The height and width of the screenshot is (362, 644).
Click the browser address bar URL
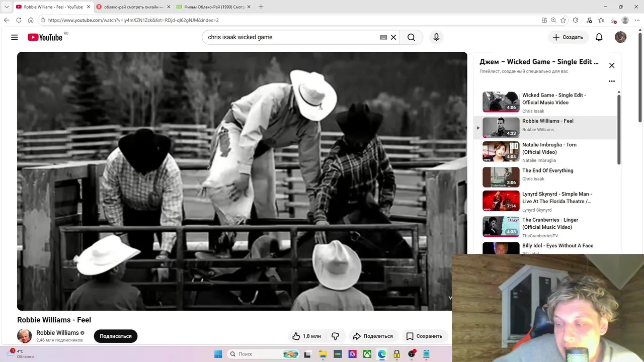pos(133,20)
